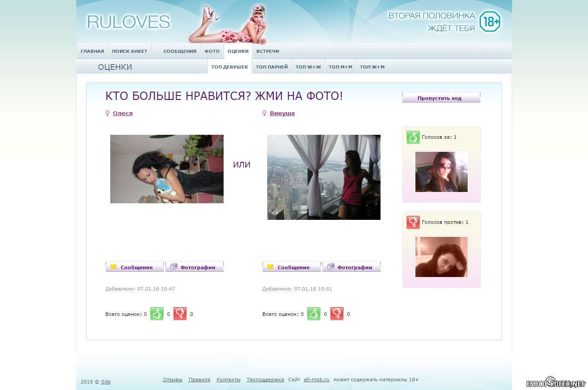Click the RULOVES site logo
The width and height of the screenshot is (588, 390).
pos(129,22)
